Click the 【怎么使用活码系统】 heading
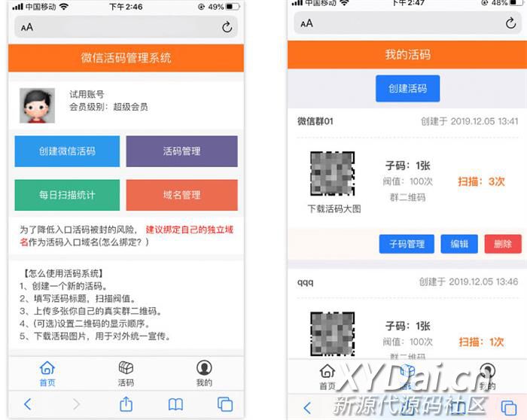 (x=62, y=273)
